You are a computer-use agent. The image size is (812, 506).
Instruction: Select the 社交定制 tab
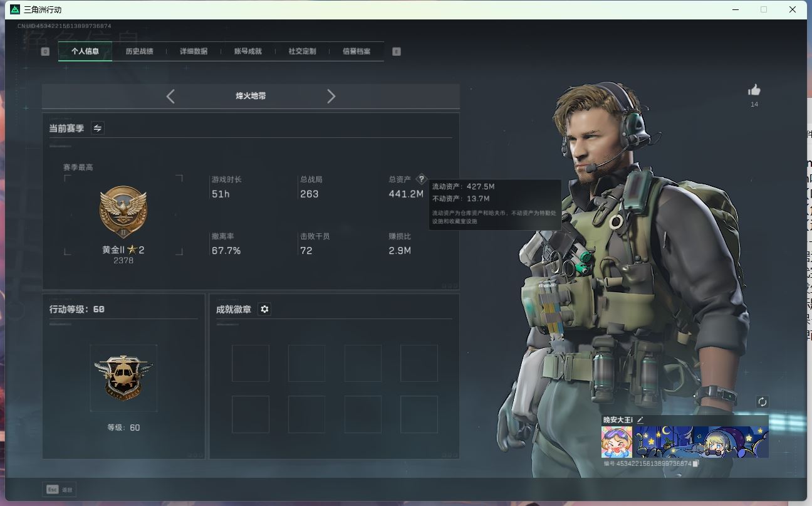tap(302, 51)
